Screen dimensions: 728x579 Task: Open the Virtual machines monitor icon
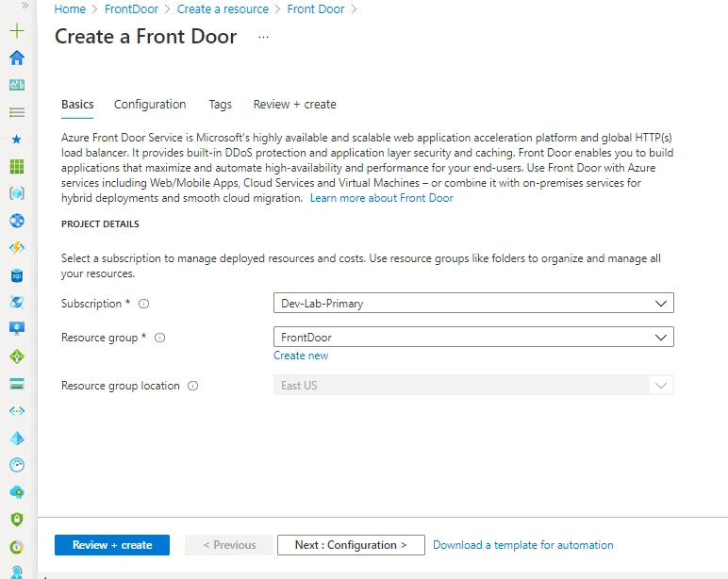16,329
